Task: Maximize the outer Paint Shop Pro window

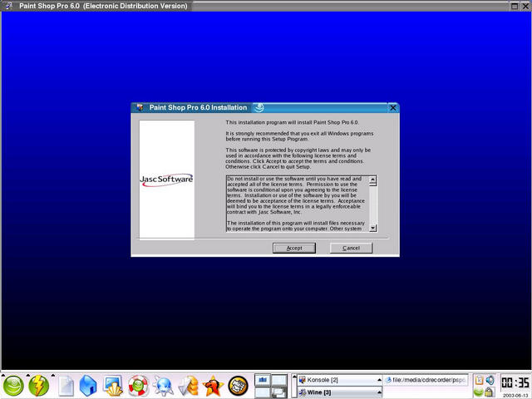Action: (515, 6)
